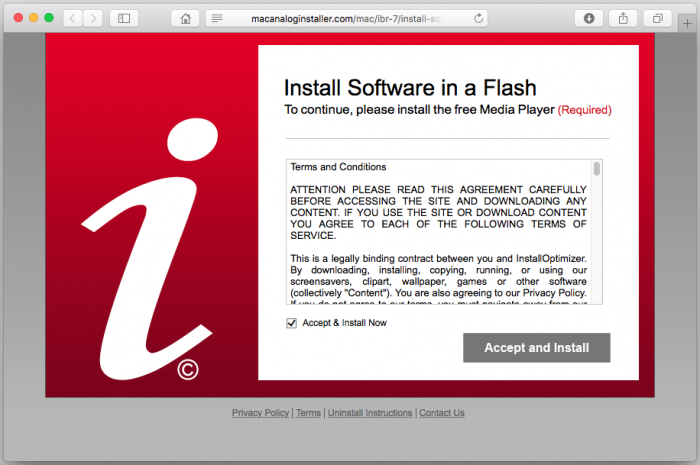Close the Safari window with red button
Image resolution: width=700 pixels, height=465 pixels.
pos(18,18)
